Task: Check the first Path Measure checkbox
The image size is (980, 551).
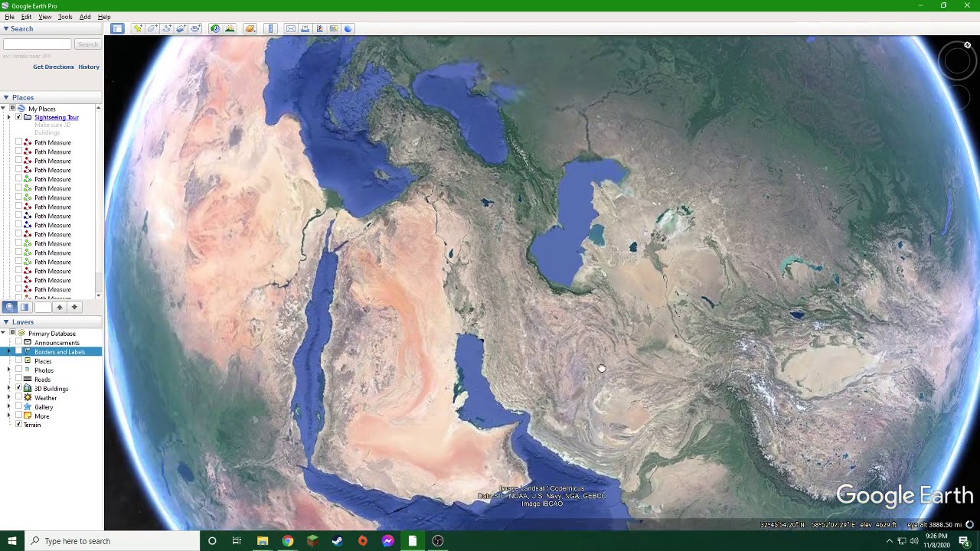Action: pos(18,142)
